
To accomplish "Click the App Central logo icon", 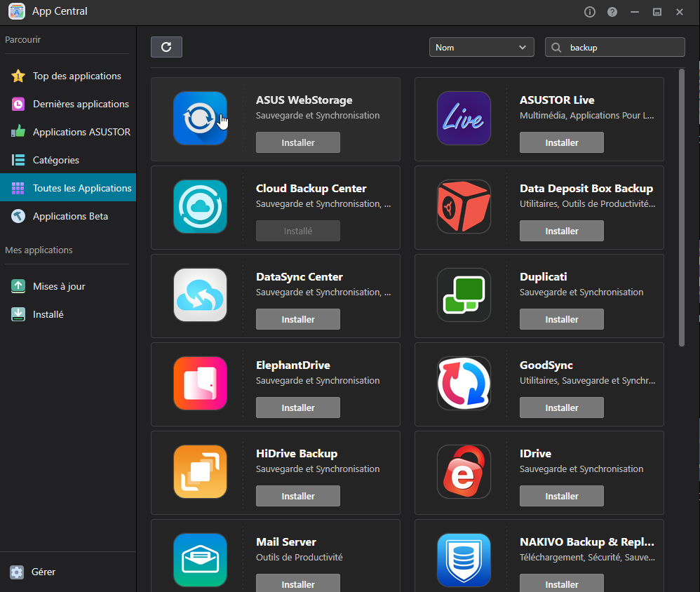I will [17, 11].
